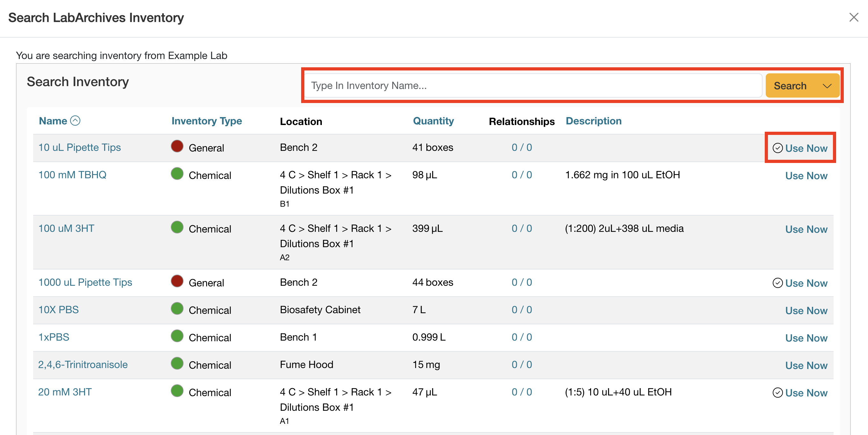Open relationships 0 / 0 for 100 uM 3HT
The width and height of the screenshot is (868, 435).
522,228
